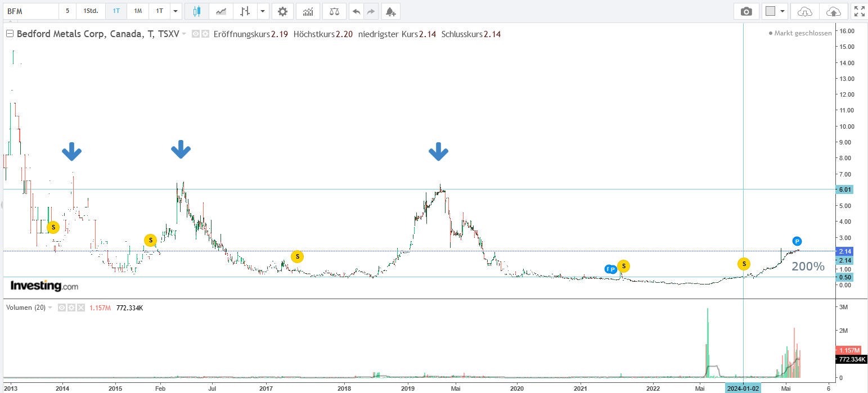Open chart settings gear in toolbar

282,11
